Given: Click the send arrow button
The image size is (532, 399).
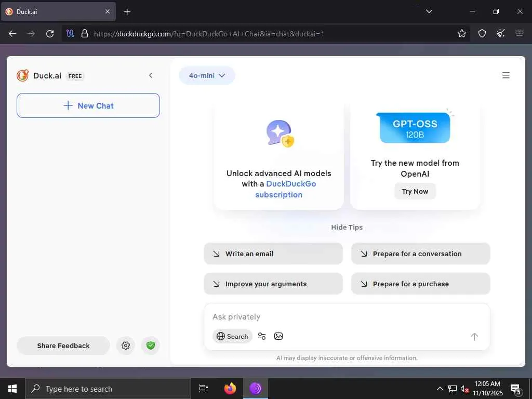Looking at the screenshot, I should (x=474, y=337).
